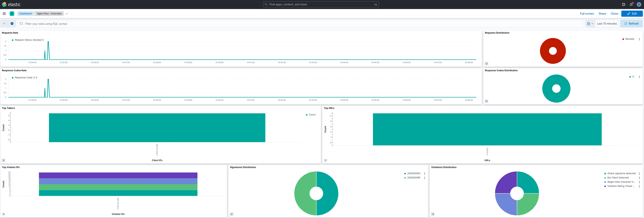Open options for the '0' response code legend
Screen dimensions: 644x218
639,77
